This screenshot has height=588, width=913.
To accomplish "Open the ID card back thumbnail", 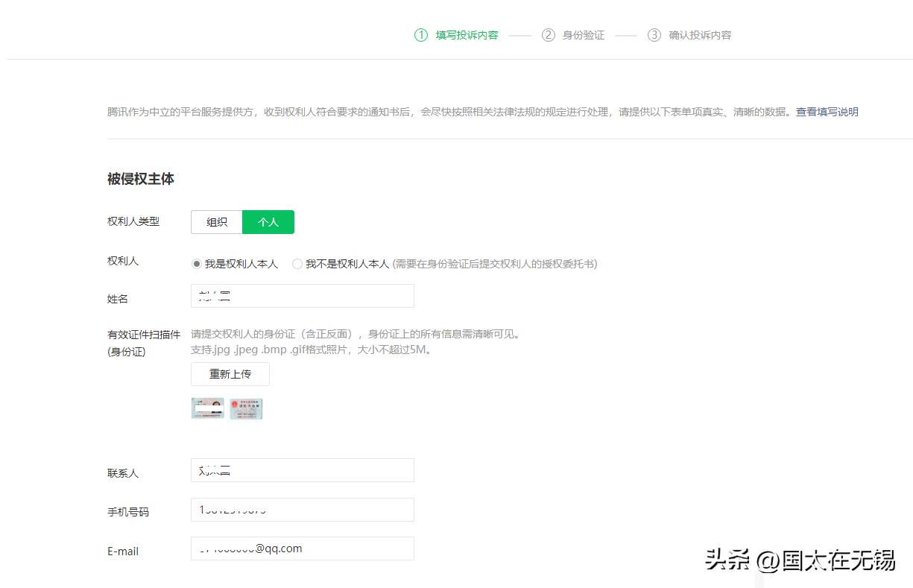I will tap(246, 408).
